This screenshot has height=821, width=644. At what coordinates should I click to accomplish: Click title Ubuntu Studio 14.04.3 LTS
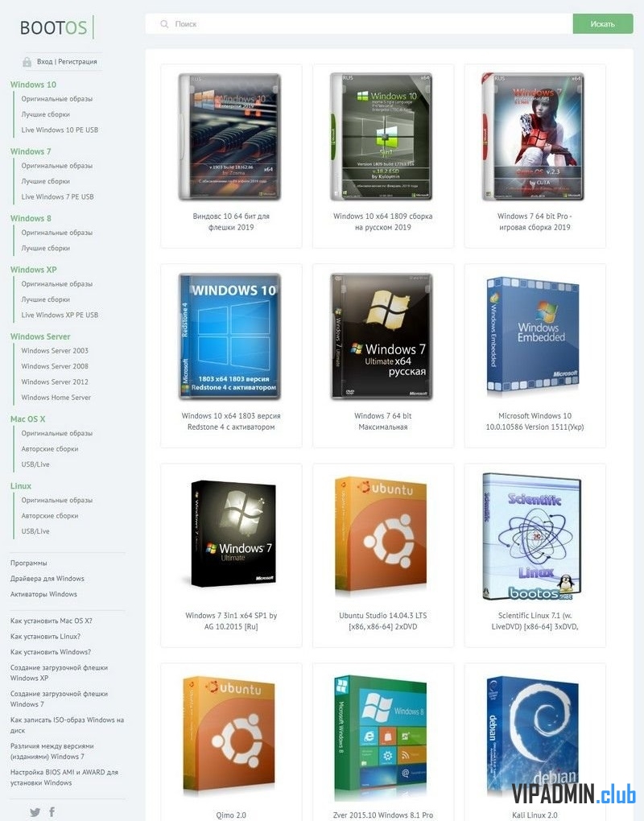pyautogui.click(x=382, y=621)
